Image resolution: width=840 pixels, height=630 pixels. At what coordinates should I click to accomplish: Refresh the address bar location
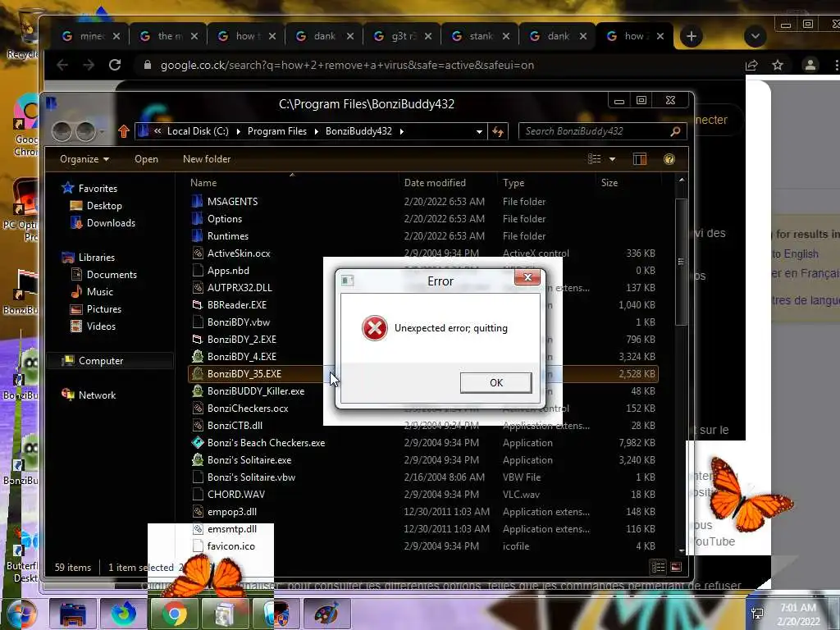click(498, 131)
